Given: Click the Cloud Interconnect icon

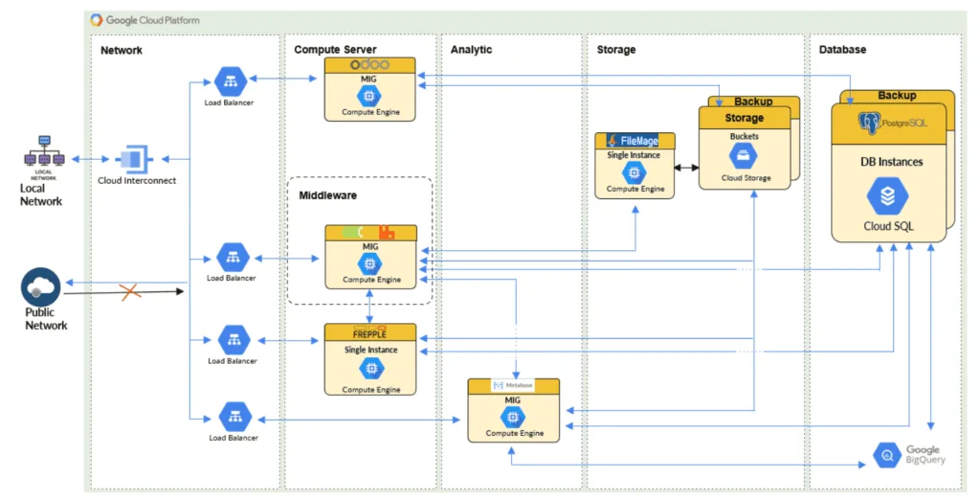Looking at the screenshot, I should point(135,158).
